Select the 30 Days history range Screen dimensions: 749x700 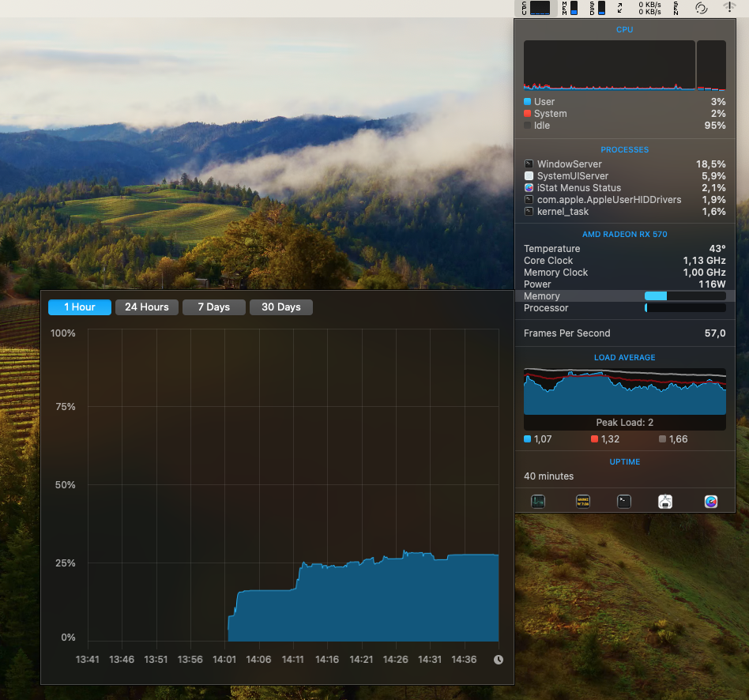pyautogui.click(x=280, y=307)
